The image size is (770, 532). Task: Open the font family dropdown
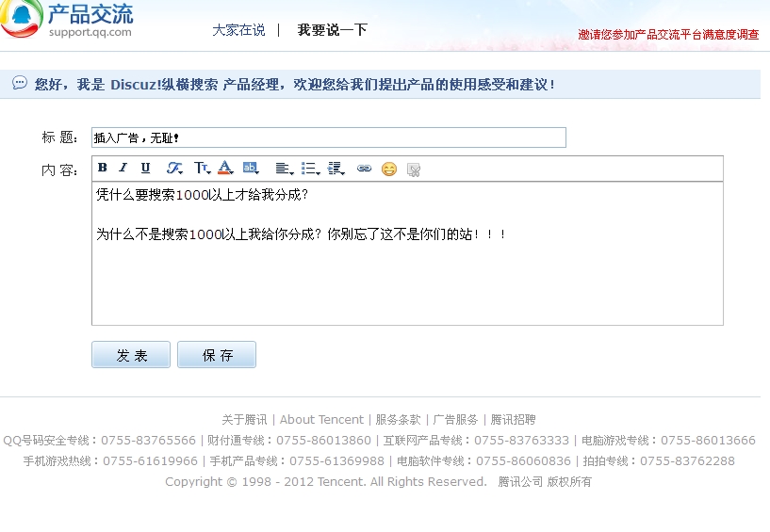point(174,169)
